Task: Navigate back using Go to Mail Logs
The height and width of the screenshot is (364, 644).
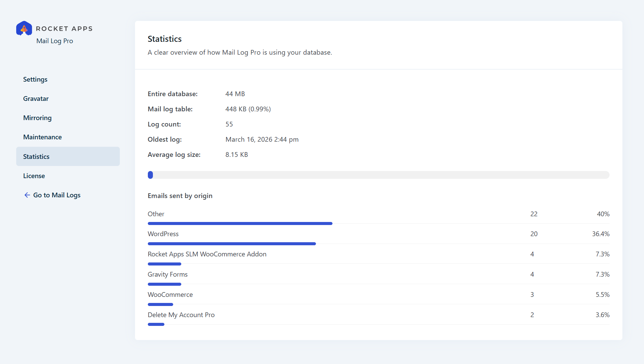Action: pos(57,195)
